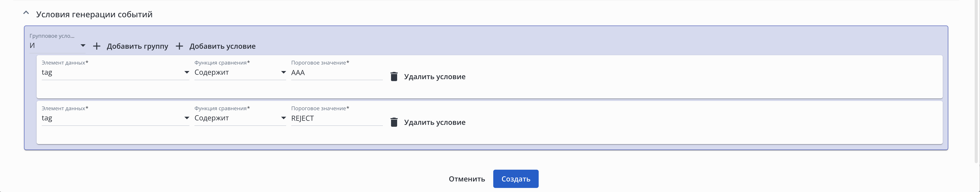Click the plus icon beside "Добавить условие"
Viewport: 980px width, 192px height.
(x=179, y=46)
